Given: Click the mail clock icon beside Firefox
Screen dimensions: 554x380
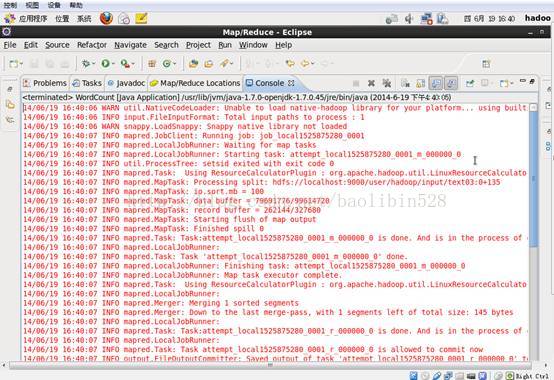Looking at the screenshot, I should pos(124,18).
